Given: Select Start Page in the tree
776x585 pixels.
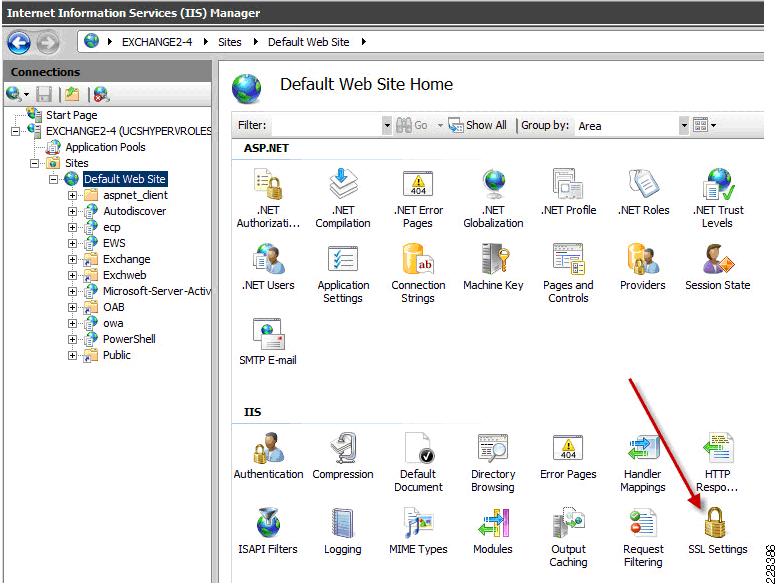Looking at the screenshot, I should point(71,115).
